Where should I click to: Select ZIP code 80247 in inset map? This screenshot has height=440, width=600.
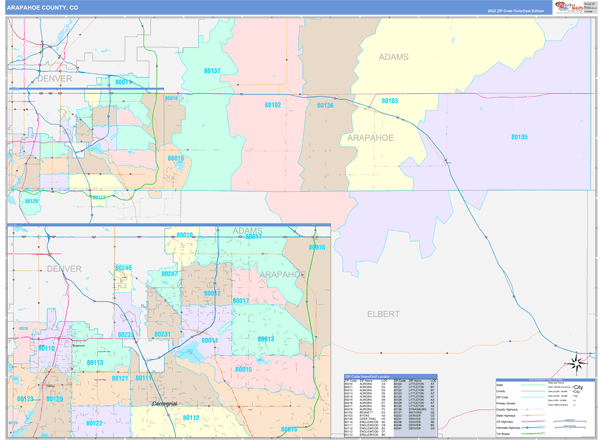(169, 273)
